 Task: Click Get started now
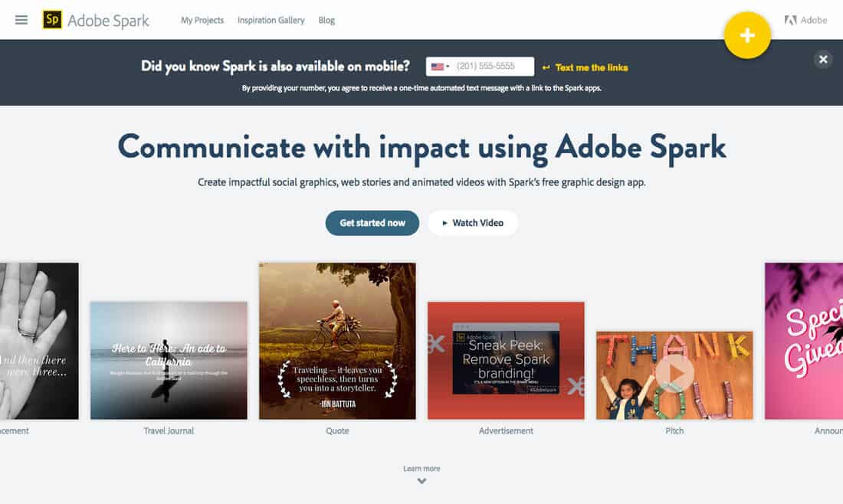[372, 223]
